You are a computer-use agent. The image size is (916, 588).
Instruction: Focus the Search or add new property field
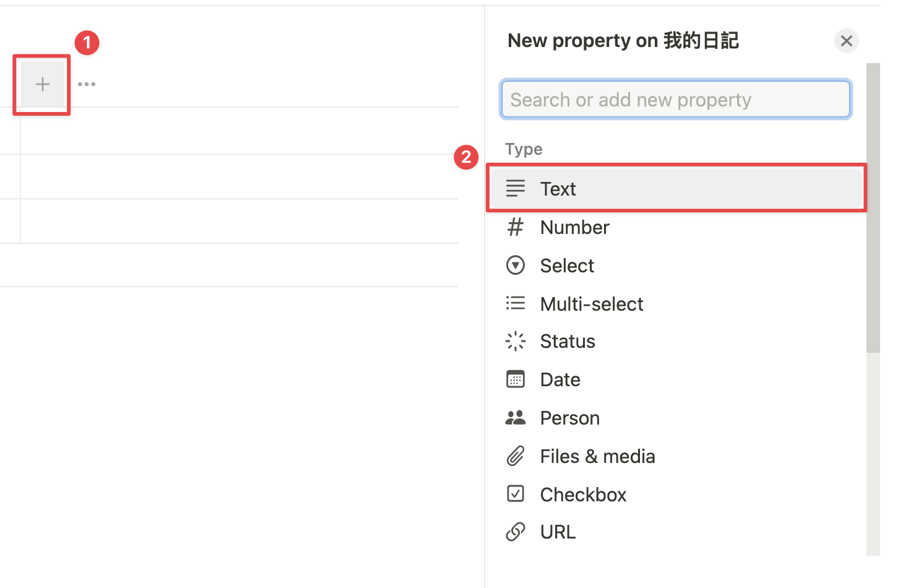[676, 99]
